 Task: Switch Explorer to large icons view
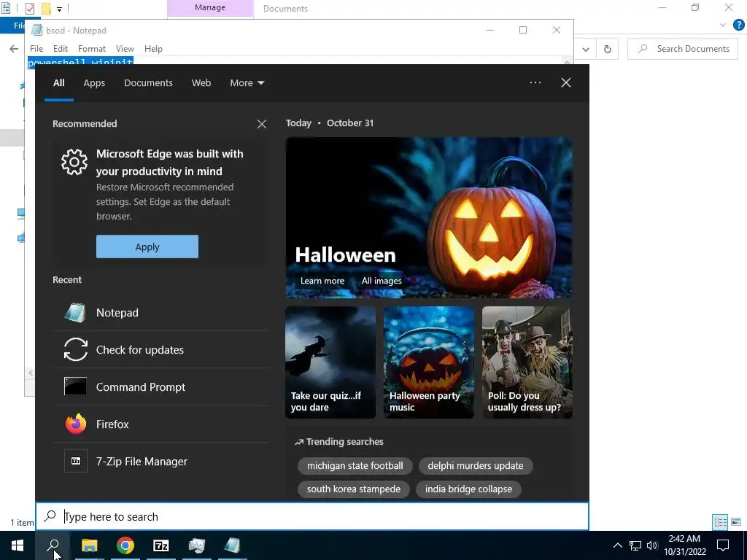pyautogui.click(x=736, y=522)
